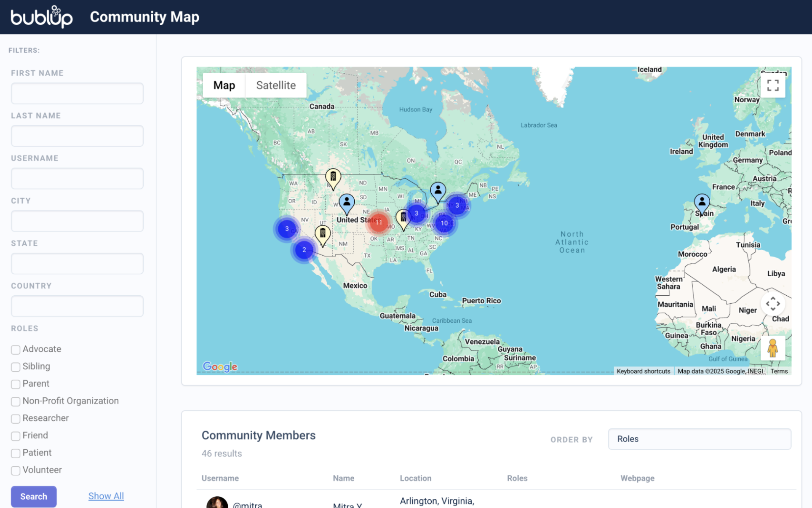The height and width of the screenshot is (508, 812).
Task: Click the Location column header
Action: point(415,478)
